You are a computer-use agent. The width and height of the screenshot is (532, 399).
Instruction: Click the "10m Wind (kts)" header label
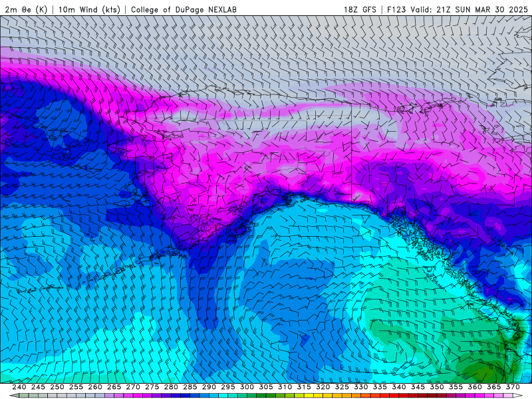[89, 9]
